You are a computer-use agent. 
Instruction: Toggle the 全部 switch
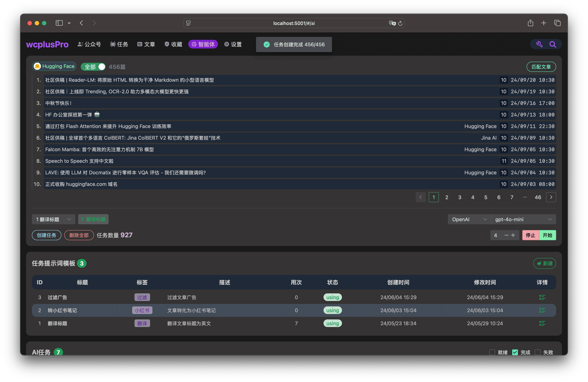(93, 67)
